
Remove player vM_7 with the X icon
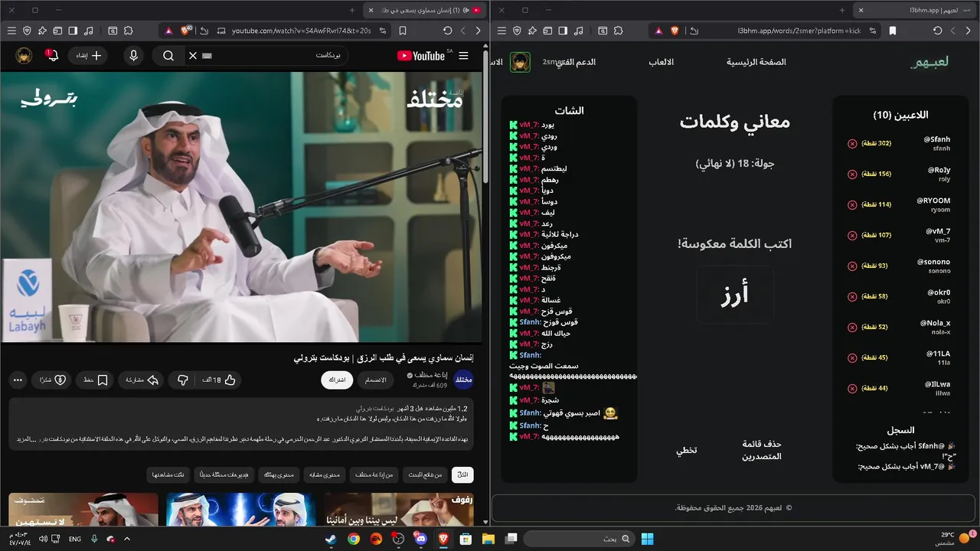click(x=852, y=236)
